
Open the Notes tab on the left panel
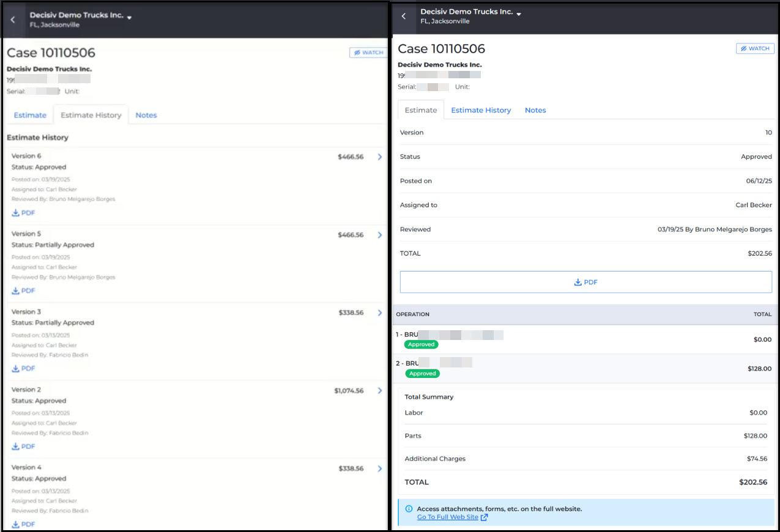click(x=146, y=114)
